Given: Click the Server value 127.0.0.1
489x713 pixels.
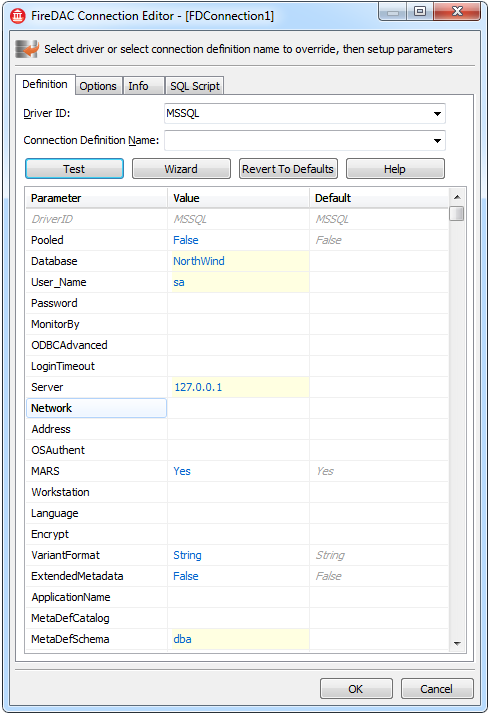Looking at the screenshot, I should [238, 387].
